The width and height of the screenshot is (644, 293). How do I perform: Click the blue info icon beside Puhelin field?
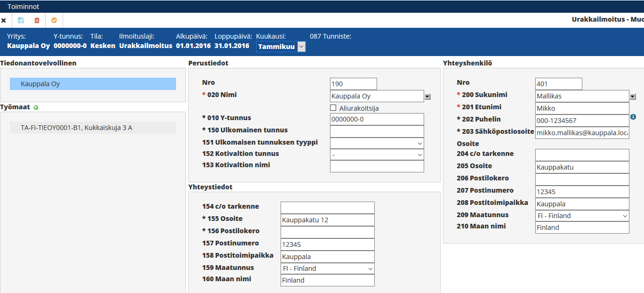pyautogui.click(x=633, y=117)
